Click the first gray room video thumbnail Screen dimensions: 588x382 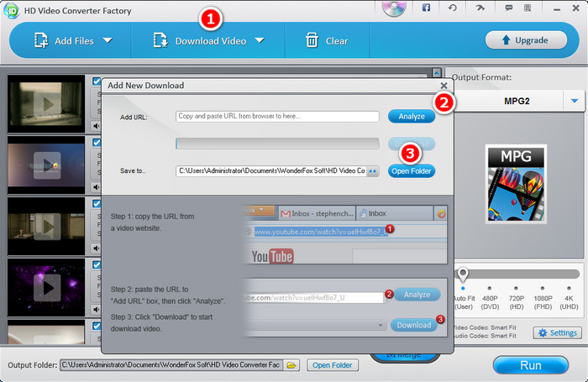point(46,104)
